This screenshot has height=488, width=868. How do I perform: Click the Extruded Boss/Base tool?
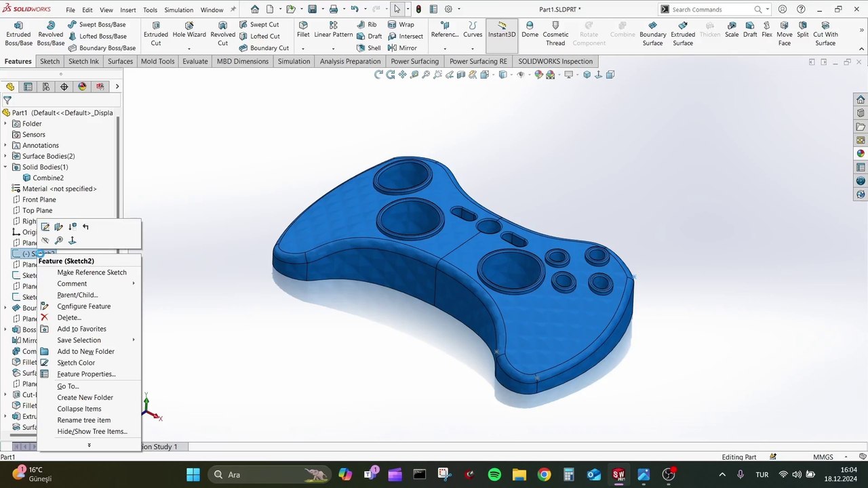18,33
